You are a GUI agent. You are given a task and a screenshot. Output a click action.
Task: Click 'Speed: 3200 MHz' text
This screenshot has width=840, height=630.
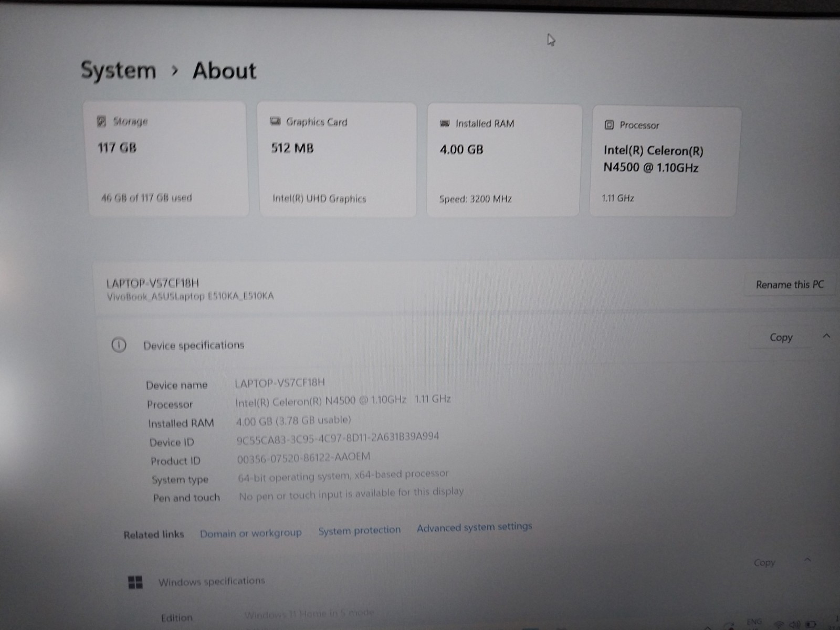(x=475, y=199)
